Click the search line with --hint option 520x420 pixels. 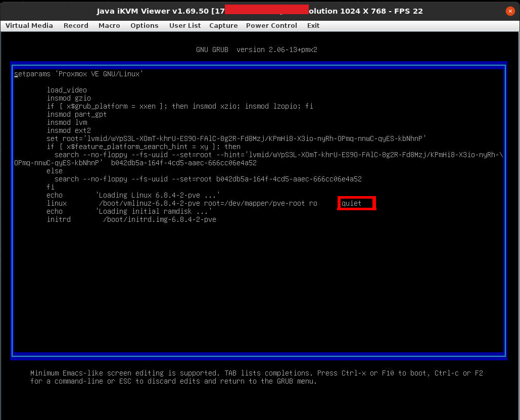[x=259, y=159]
